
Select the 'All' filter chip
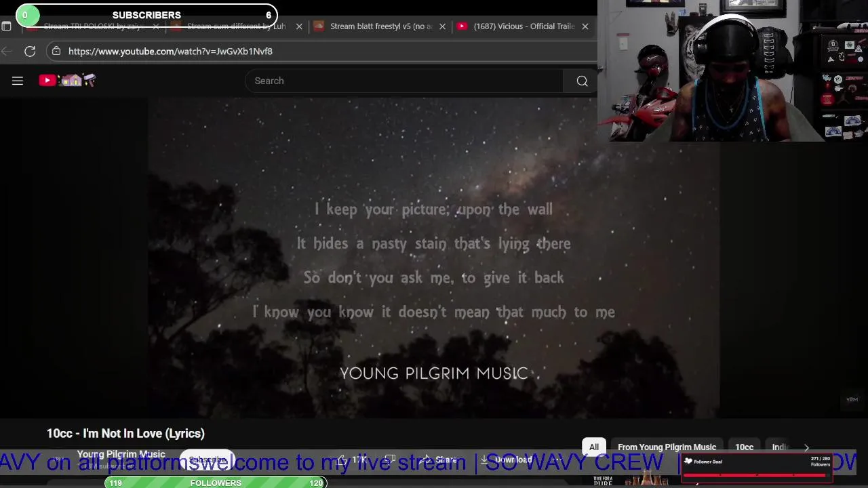(594, 447)
